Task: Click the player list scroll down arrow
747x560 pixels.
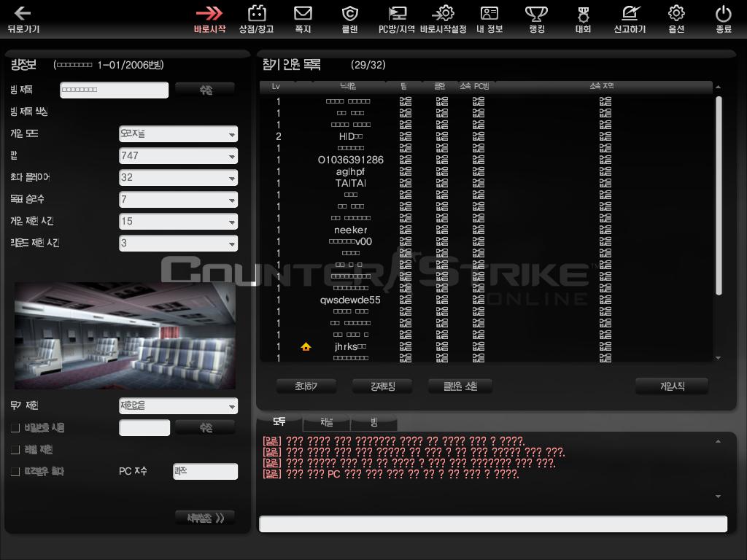Action: (718, 358)
